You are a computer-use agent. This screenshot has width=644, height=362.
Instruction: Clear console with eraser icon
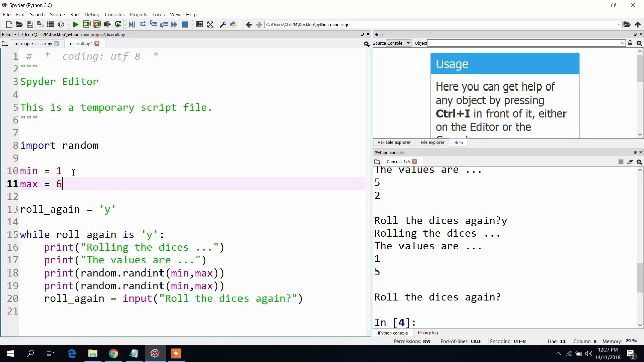click(630, 162)
